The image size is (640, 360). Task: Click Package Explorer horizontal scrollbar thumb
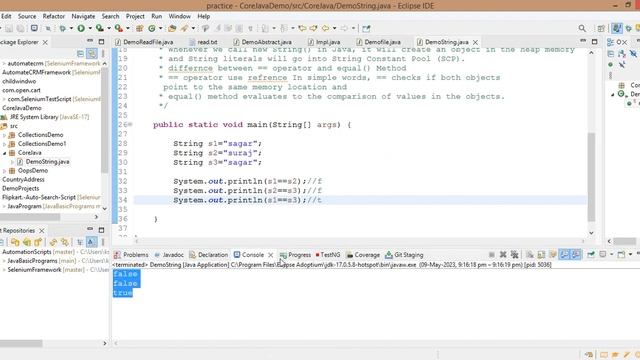[30, 217]
